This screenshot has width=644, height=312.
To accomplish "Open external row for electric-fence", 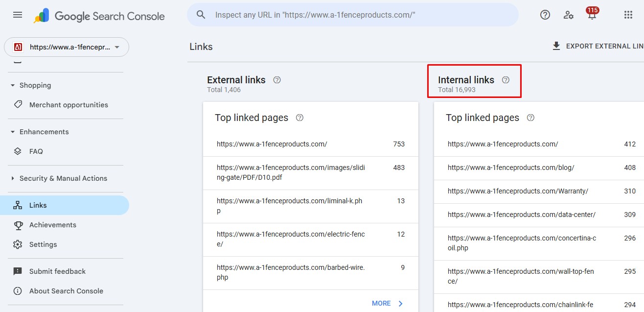I will coord(311,239).
